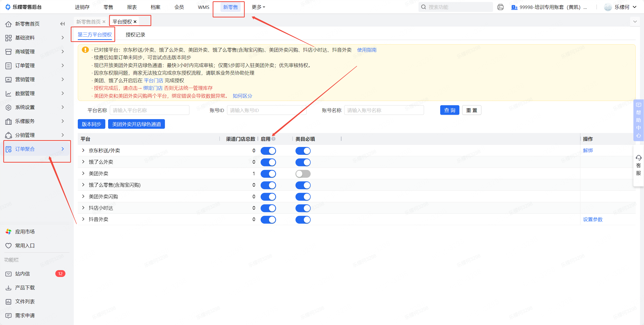Click the 平台名称 input field

(150, 110)
